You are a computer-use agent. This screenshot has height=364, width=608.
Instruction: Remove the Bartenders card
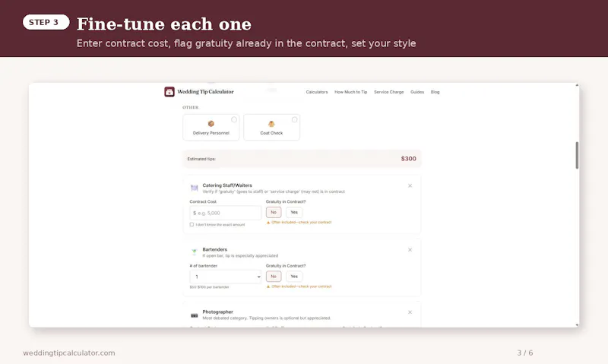[x=410, y=250]
